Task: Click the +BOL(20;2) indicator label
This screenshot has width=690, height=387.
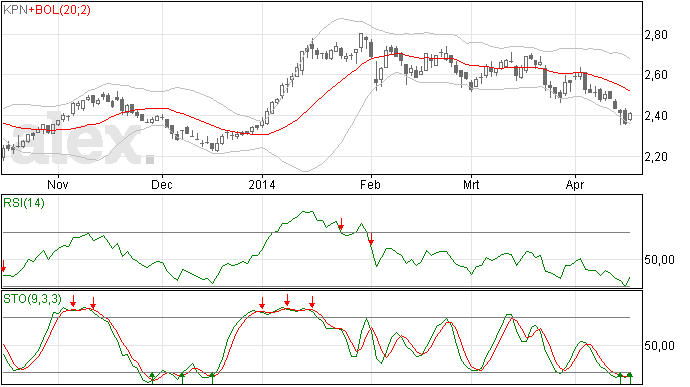Action: 59,10
